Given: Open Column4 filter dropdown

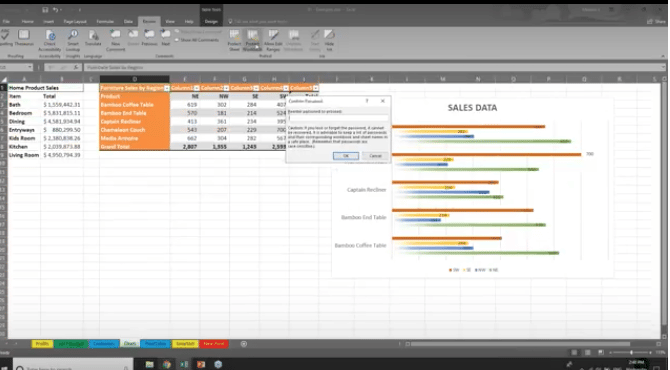Looking at the screenshot, I should point(286,88).
